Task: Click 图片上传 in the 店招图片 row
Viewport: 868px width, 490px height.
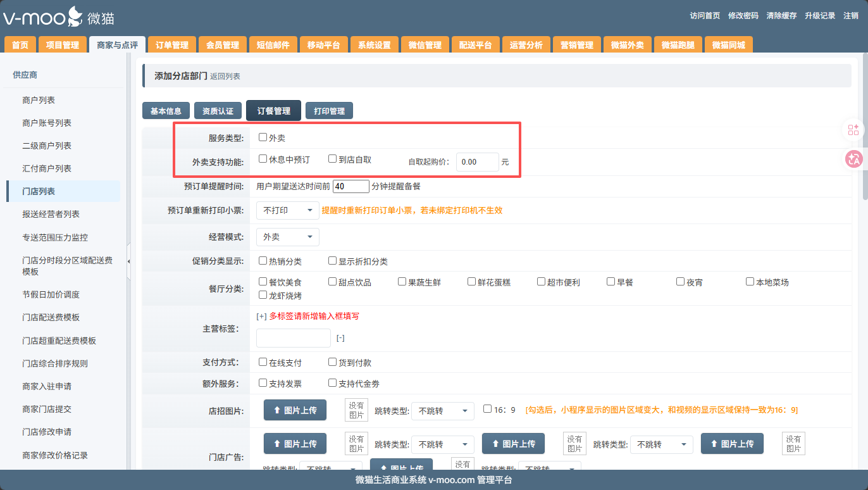Action: [295, 410]
